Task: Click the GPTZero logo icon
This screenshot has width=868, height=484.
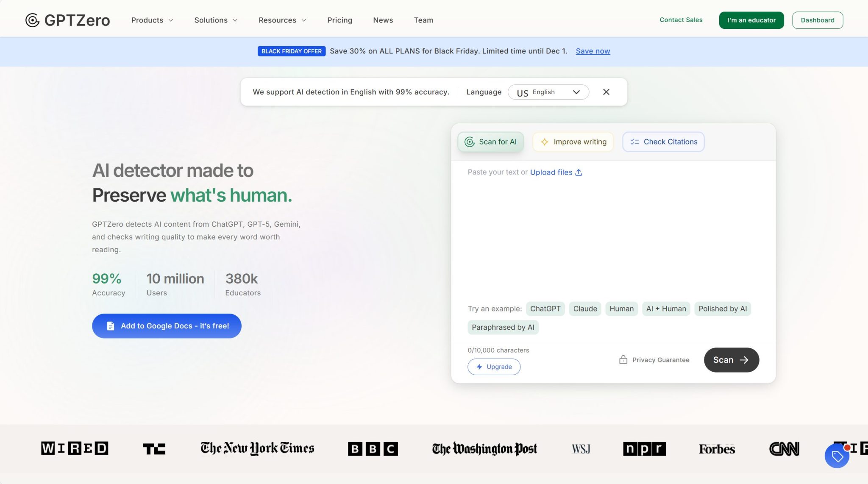Action: pyautogui.click(x=32, y=20)
